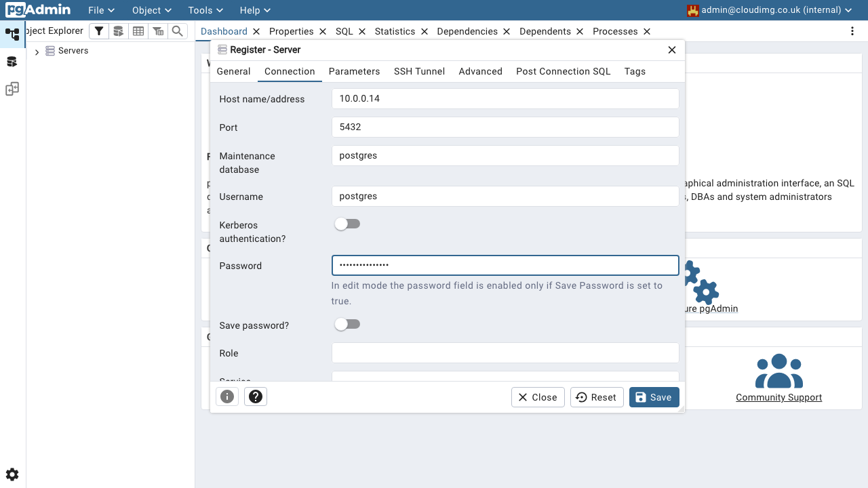Viewport: 868px width, 488px height.
Task: Open the Query Tool Workspace sidebar icon
Action: [x=12, y=62]
